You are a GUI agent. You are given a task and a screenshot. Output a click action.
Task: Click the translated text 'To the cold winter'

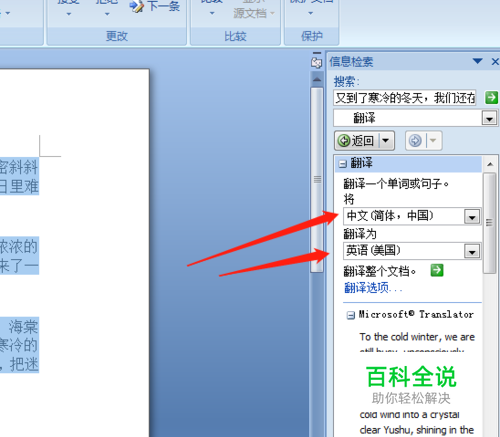click(398, 337)
